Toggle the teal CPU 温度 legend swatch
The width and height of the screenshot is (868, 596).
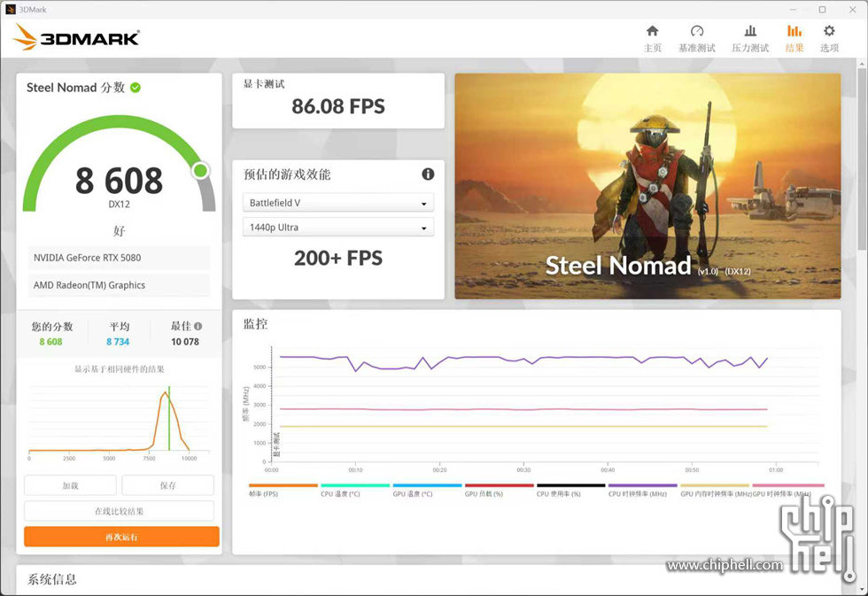click(x=355, y=485)
